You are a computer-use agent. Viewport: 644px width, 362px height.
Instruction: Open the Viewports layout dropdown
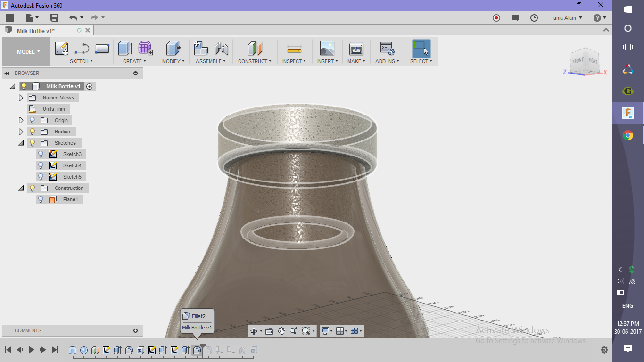(x=357, y=331)
